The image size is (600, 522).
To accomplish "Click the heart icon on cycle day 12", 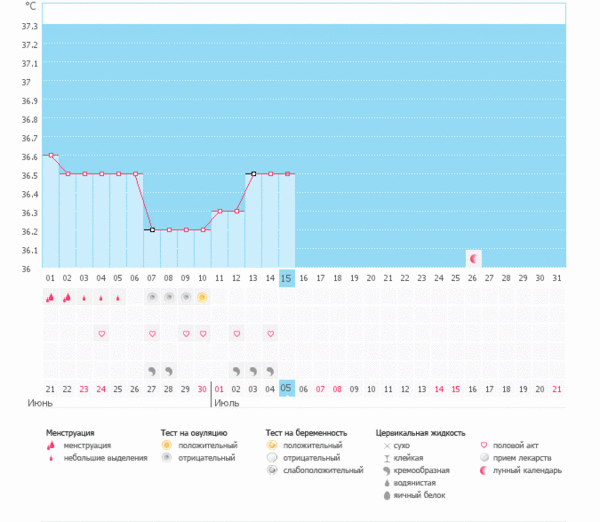I will pos(236,333).
